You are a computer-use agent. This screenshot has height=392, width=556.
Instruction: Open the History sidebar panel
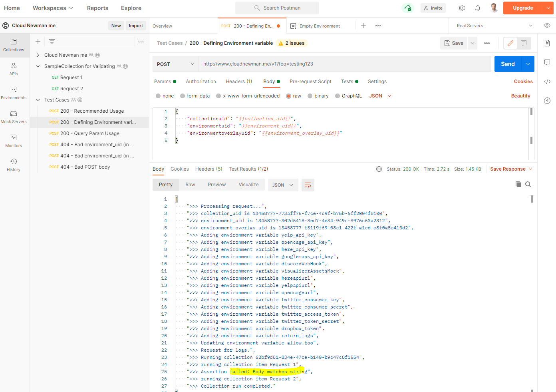click(14, 165)
